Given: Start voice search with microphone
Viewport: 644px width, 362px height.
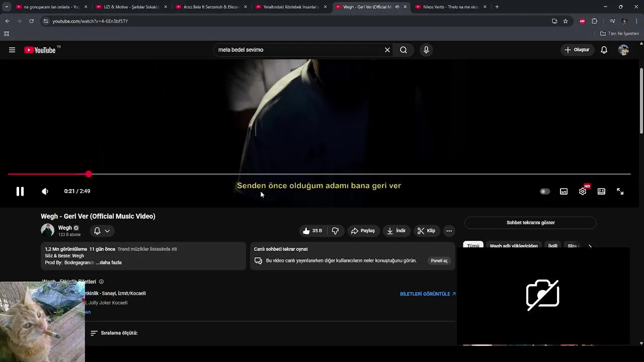Looking at the screenshot, I should (x=426, y=50).
